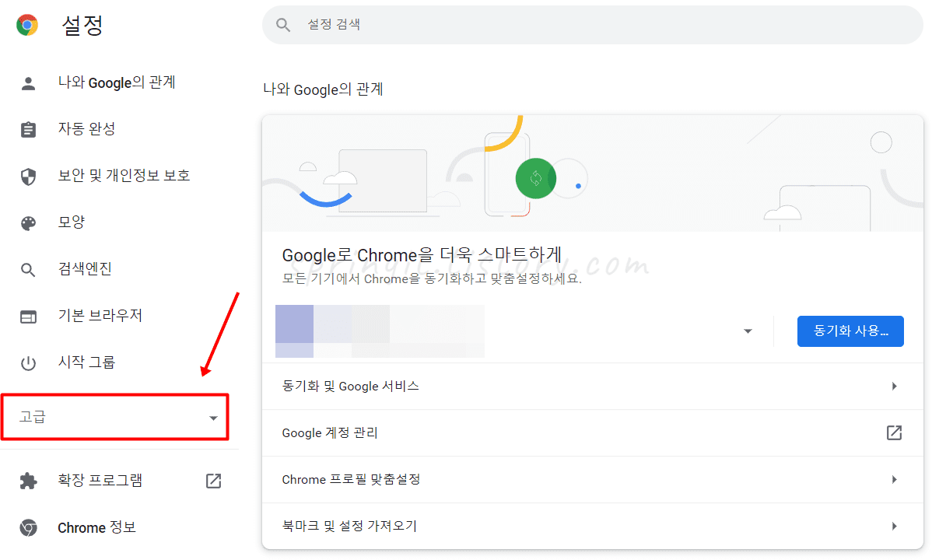The width and height of the screenshot is (932, 560).
Task: Click the Chrome icon beside Chrome 정보
Action: [x=28, y=528]
